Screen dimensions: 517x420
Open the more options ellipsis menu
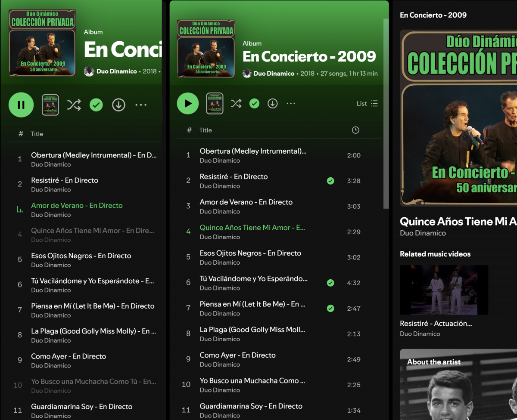click(291, 103)
